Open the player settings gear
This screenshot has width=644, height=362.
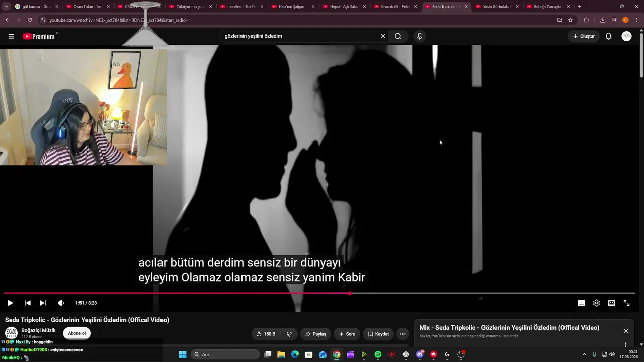click(x=596, y=303)
